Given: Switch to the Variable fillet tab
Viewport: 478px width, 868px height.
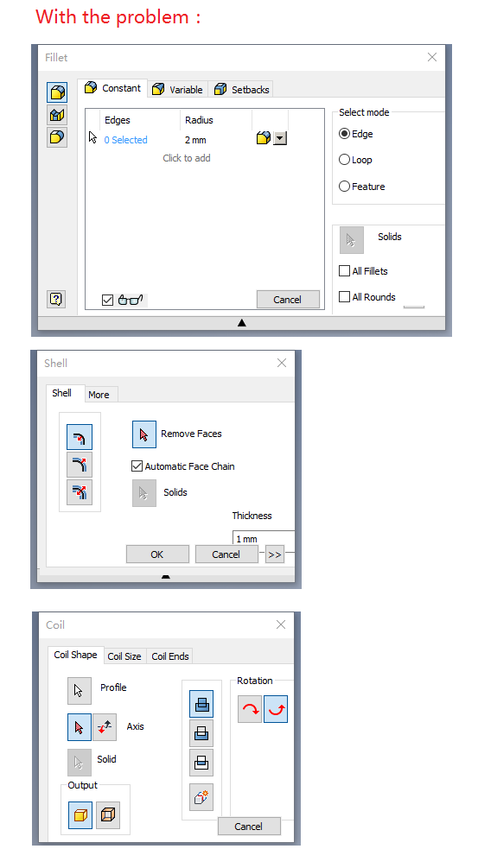Looking at the screenshot, I should 178,89.
